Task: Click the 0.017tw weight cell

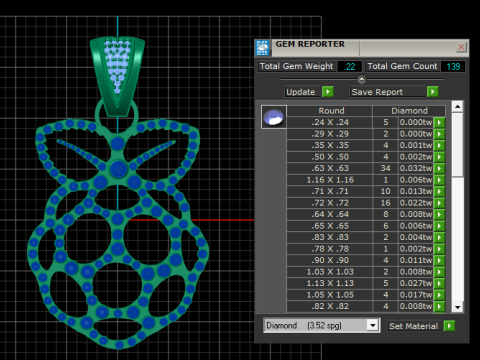Action: coord(416,295)
